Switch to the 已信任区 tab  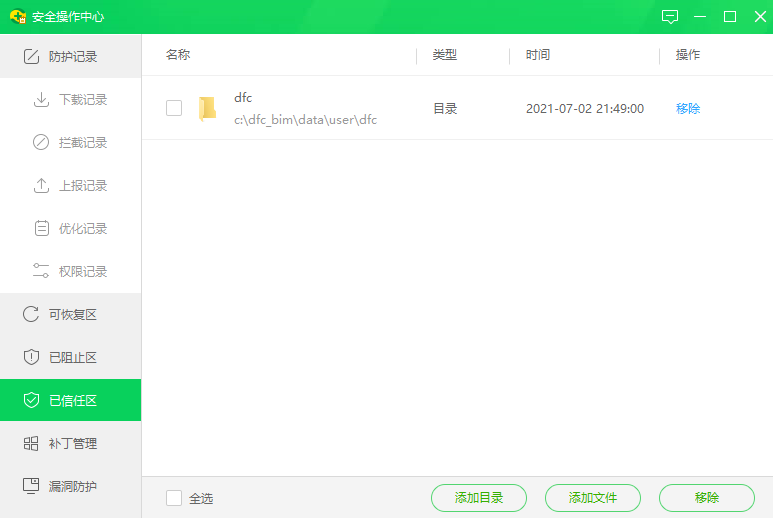[71, 401]
